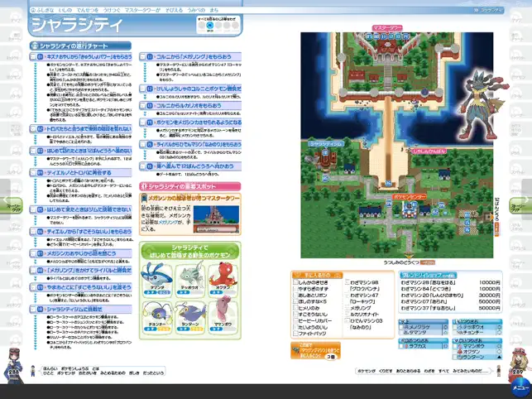Image resolution: width=532 pixels, height=399 pixels.
Task: Tick the ヒメリのみ item checkbox
Action: [x=295, y=308]
